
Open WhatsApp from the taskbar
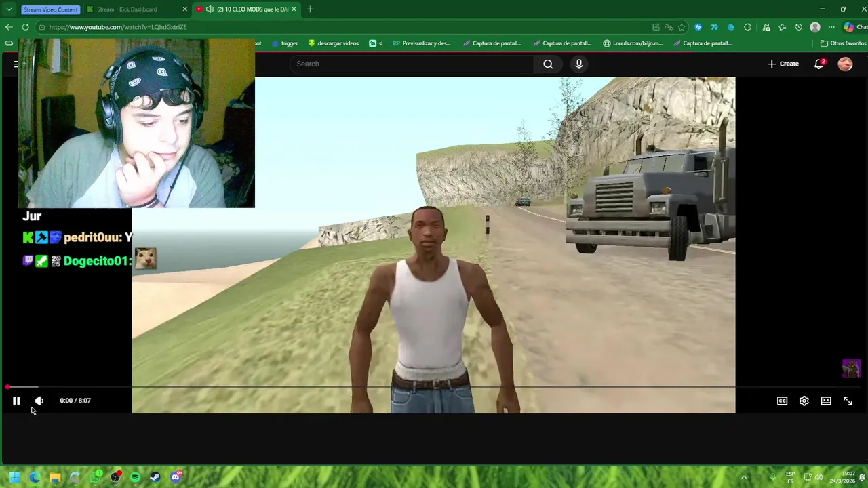(96, 477)
